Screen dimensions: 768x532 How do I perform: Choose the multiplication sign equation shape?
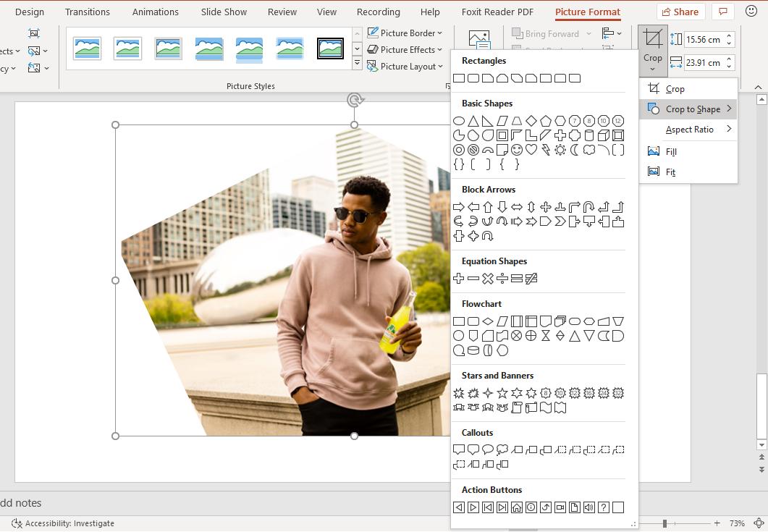488,279
